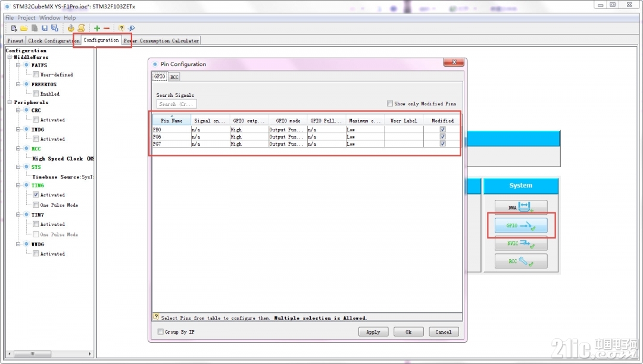Toggle the Modified checkbox for PG6

(x=442, y=136)
